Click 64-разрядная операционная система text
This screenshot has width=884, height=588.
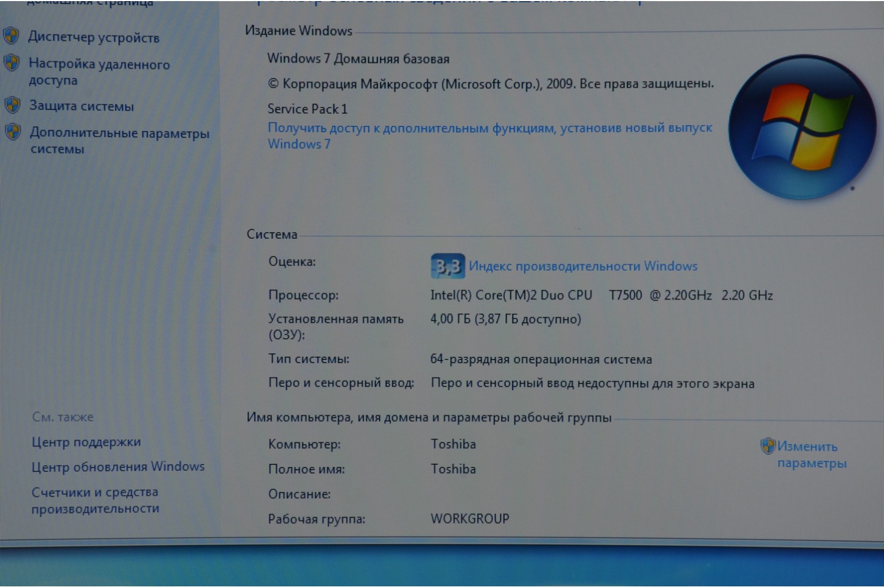541,359
